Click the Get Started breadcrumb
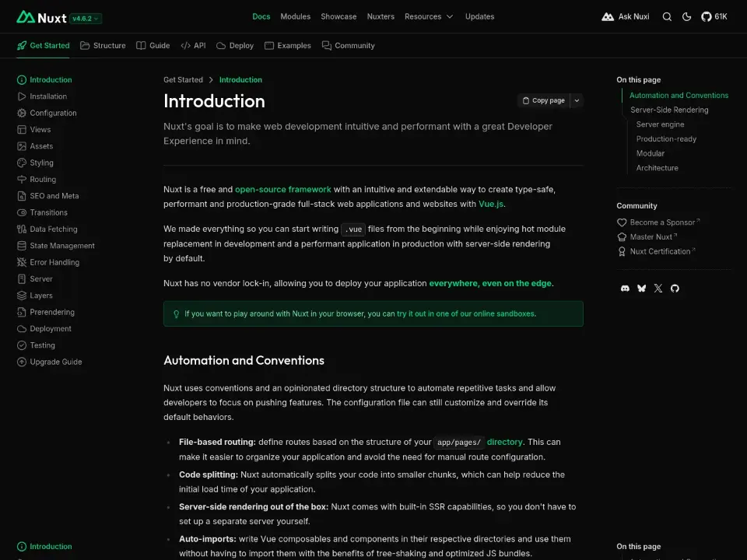This screenshot has width=747, height=560. click(183, 80)
